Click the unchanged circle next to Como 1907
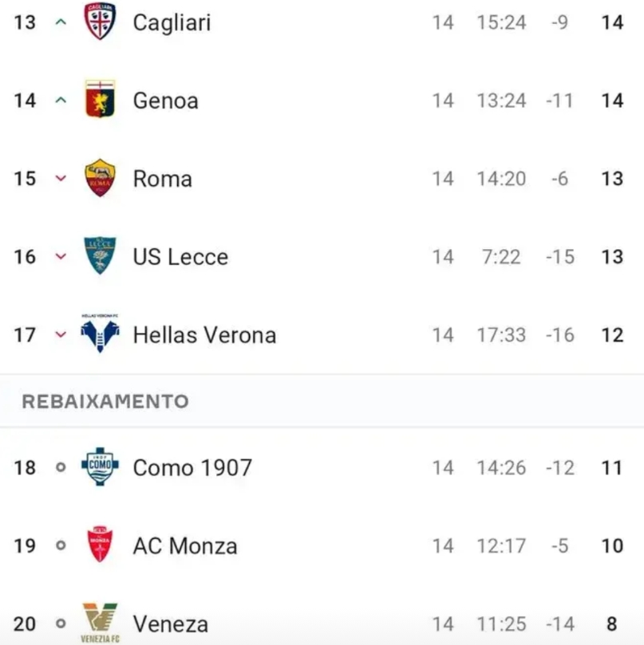 pyautogui.click(x=61, y=467)
